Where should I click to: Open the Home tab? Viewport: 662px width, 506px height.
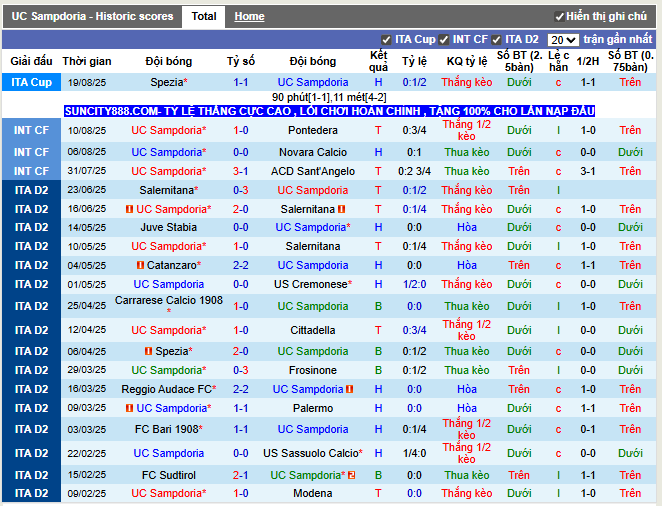(x=250, y=16)
